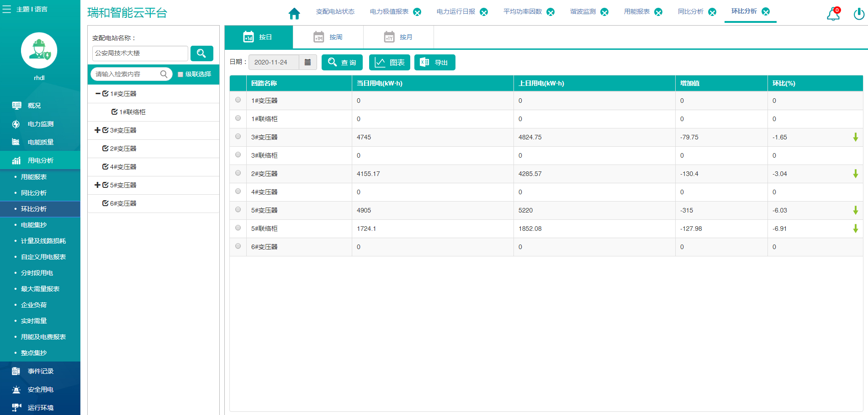This screenshot has width=868, height=415.
Task: Collapse the 1#变压器 tree node
Action: click(98, 94)
